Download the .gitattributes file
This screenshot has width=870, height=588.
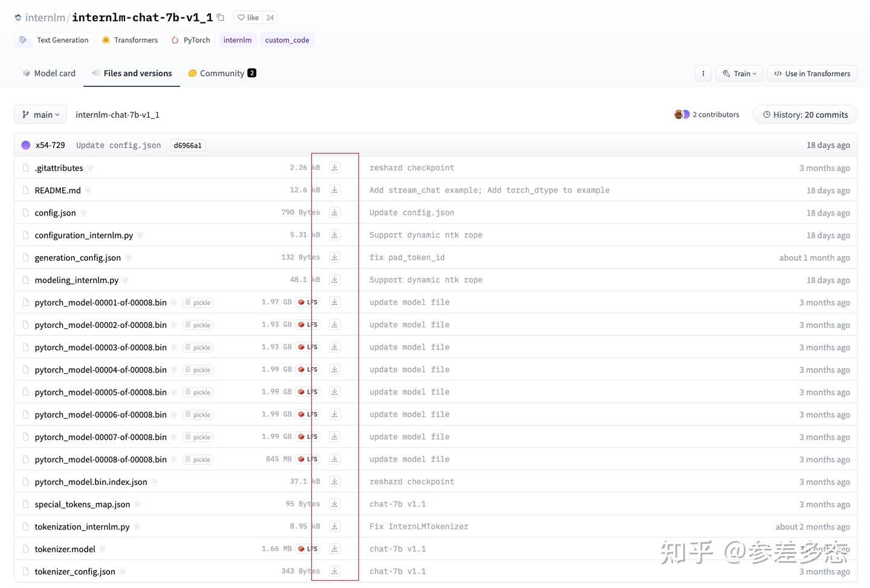click(334, 167)
